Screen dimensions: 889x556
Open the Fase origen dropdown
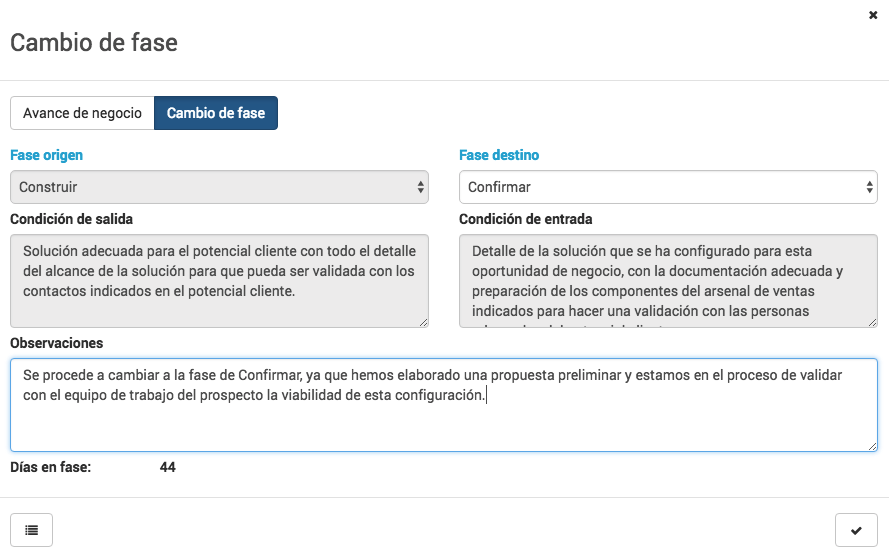pos(219,187)
